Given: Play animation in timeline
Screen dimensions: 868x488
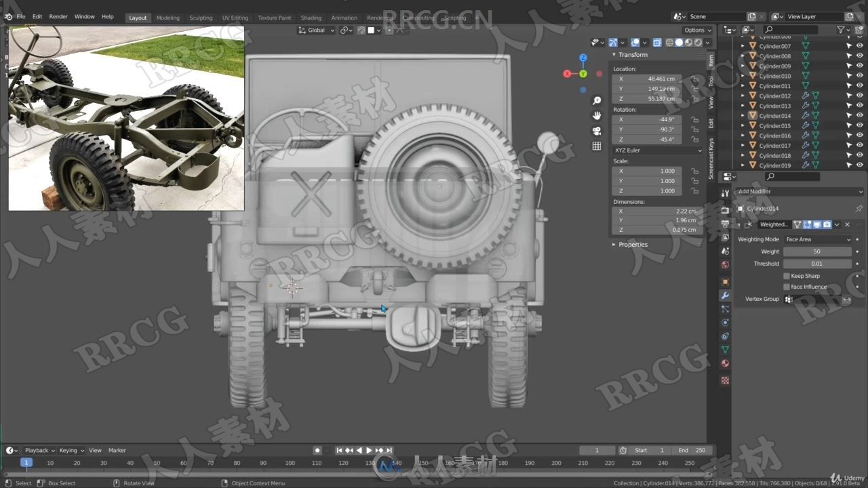Looking at the screenshot, I should (369, 450).
